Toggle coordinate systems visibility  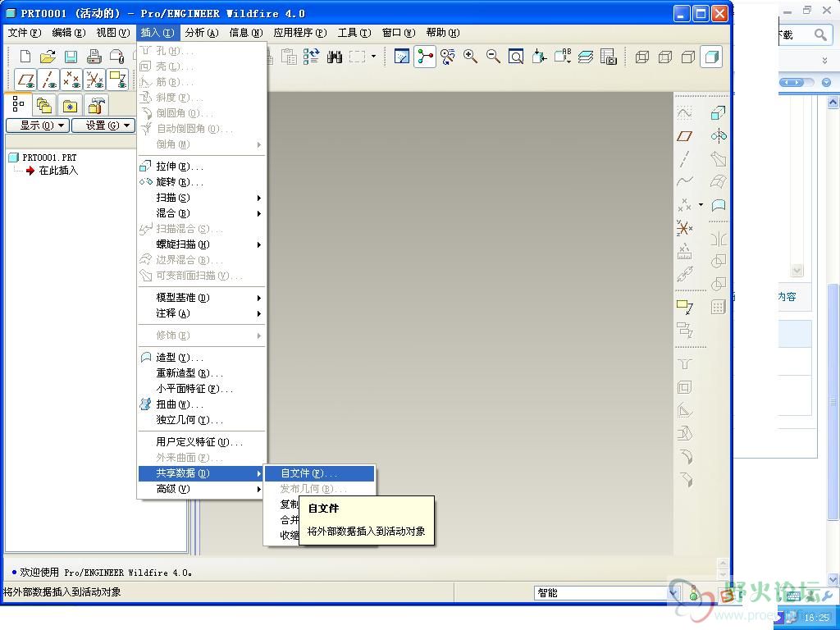[x=95, y=80]
